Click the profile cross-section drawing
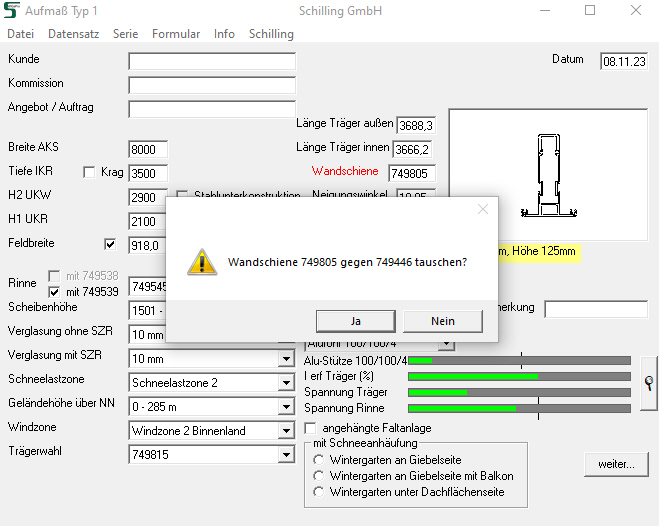 coord(548,176)
